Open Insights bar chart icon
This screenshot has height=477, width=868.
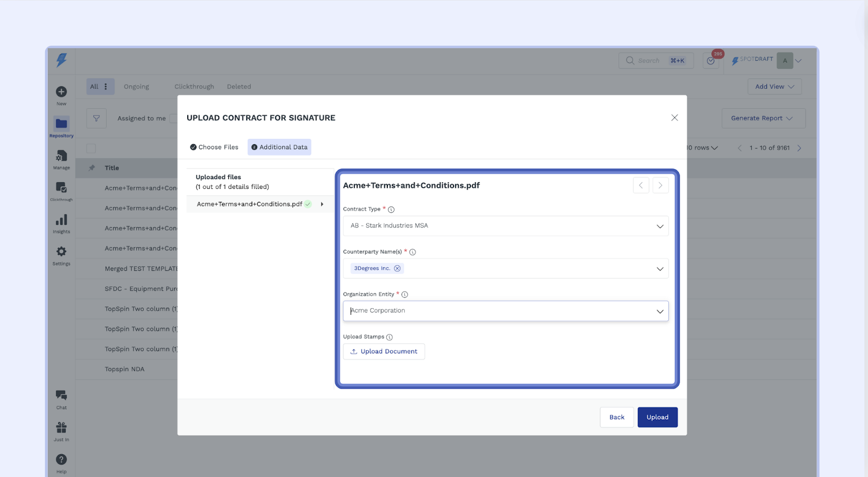pyautogui.click(x=61, y=220)
